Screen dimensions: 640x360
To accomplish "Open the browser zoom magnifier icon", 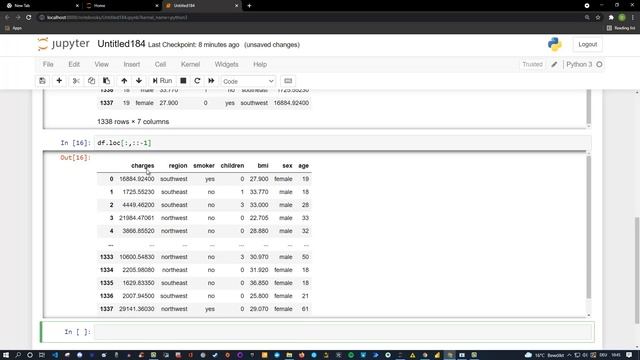I will tap(587, 18).
